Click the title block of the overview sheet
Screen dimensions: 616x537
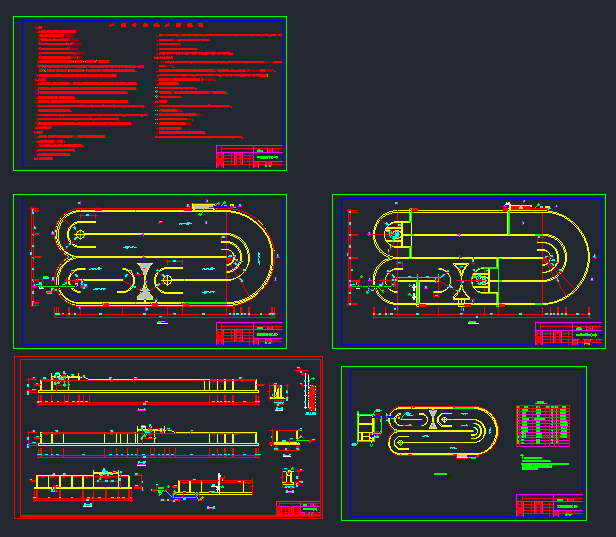pyautogui.click(x=549, y=506)
